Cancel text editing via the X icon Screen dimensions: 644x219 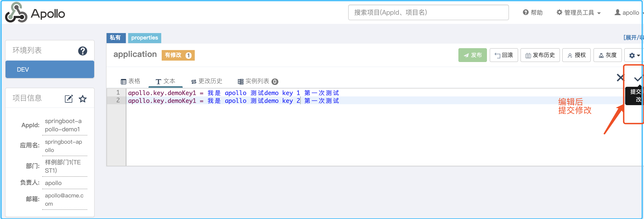[x=620, y=78]
